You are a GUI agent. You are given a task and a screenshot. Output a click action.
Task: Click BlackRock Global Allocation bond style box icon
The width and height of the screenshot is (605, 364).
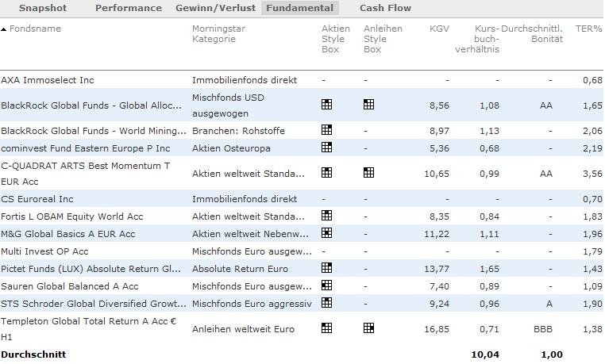pos(368,105)
